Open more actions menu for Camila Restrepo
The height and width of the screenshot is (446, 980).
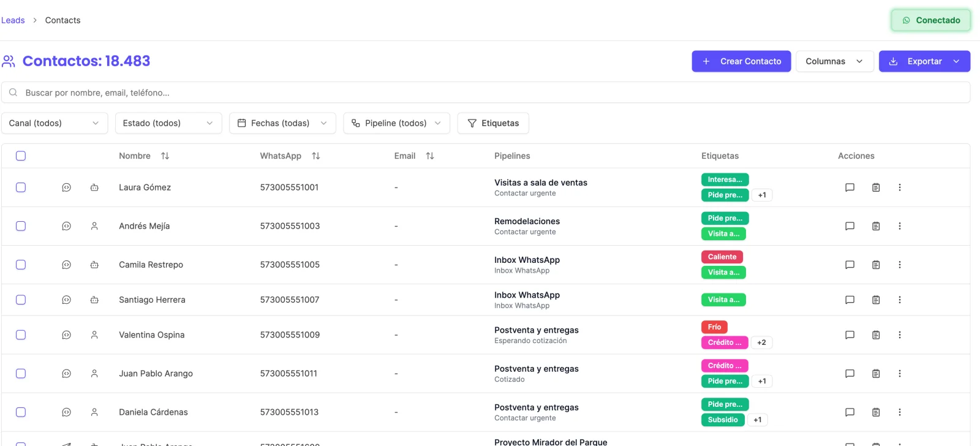[900, 265]
